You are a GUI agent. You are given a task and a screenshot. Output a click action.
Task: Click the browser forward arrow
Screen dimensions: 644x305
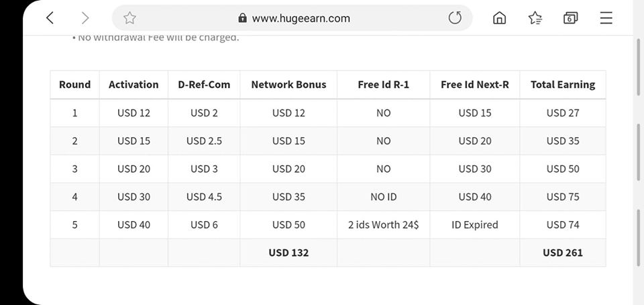click(x=85, y=18)
